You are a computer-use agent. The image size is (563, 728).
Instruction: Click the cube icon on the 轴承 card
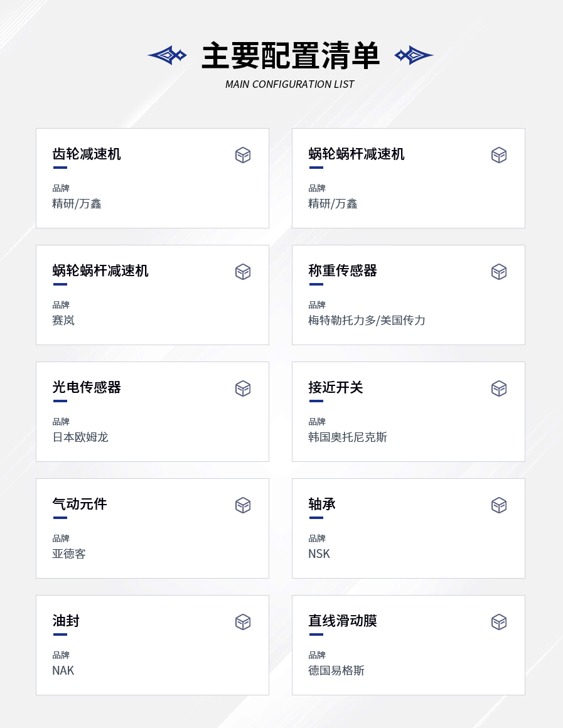coord(499,505)
